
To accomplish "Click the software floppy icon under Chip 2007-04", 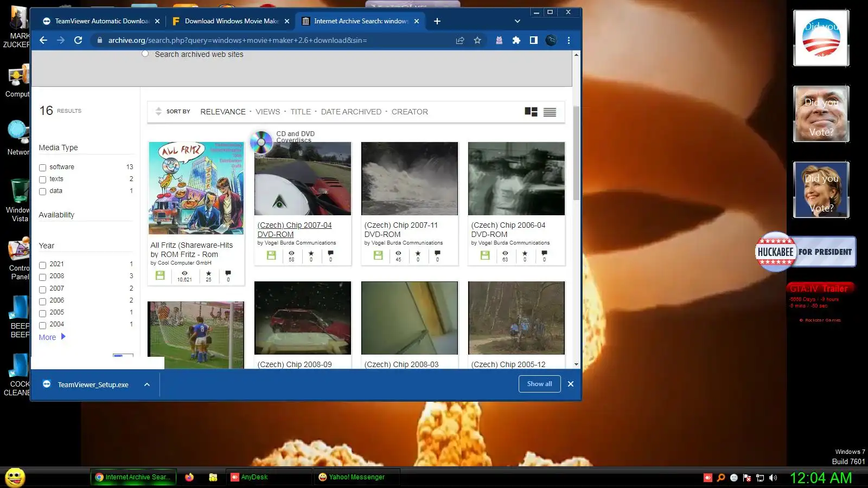I will (271, 255).
